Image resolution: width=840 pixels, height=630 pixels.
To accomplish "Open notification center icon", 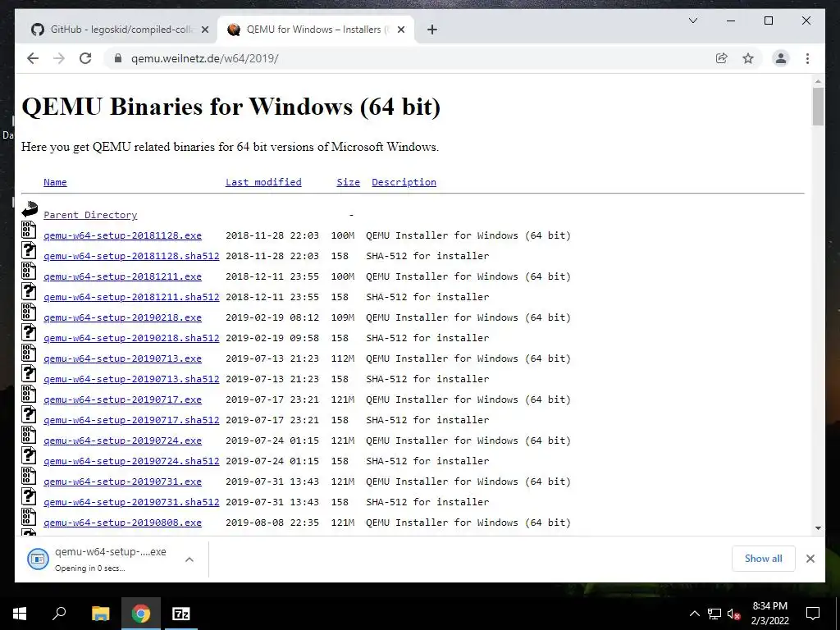I will 813,614.
